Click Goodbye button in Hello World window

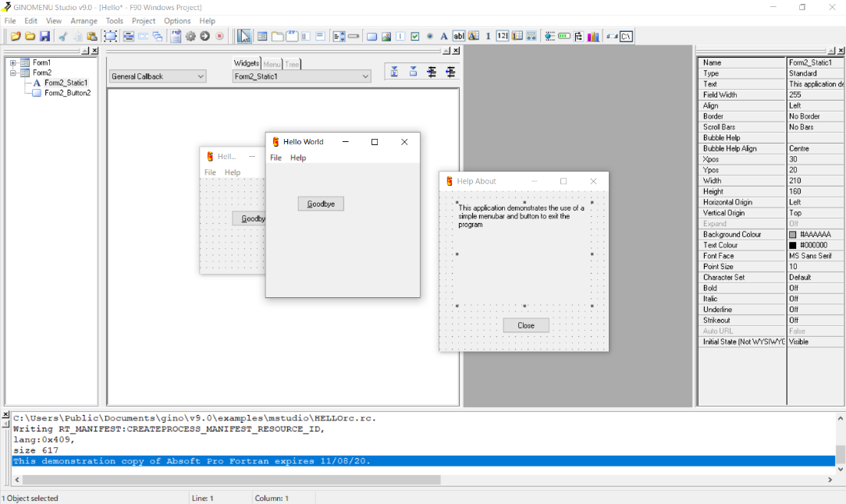321,204
